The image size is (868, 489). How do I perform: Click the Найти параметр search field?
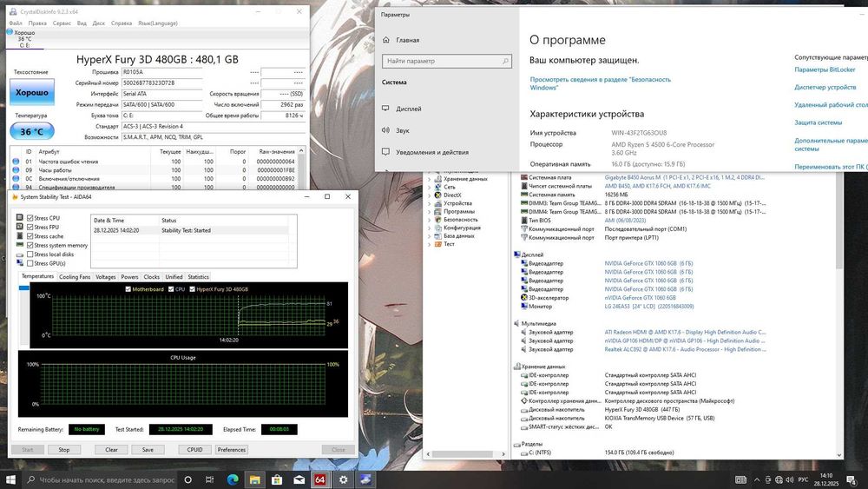click(x=447, y=61)
